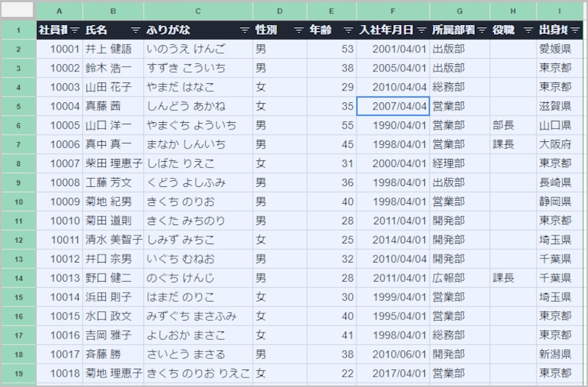Open filter dropdown for 所属部署 column
588x387 pixels.
(482, 30)
